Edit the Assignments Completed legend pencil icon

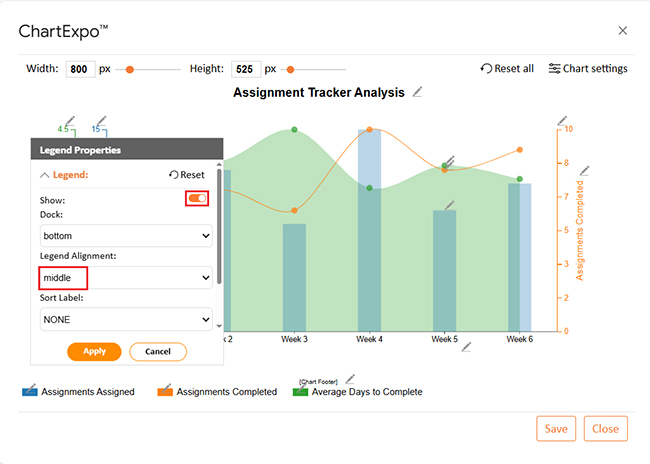[x=166, y=387]
